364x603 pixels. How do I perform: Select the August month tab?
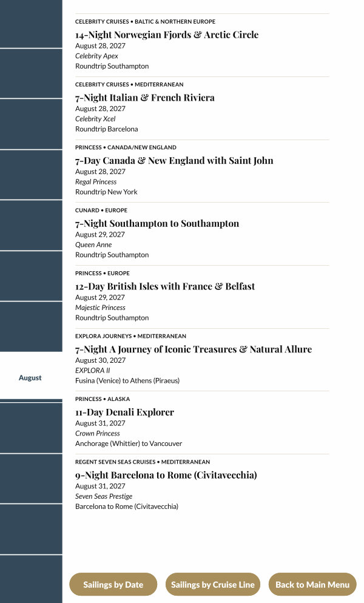[30, 378]
